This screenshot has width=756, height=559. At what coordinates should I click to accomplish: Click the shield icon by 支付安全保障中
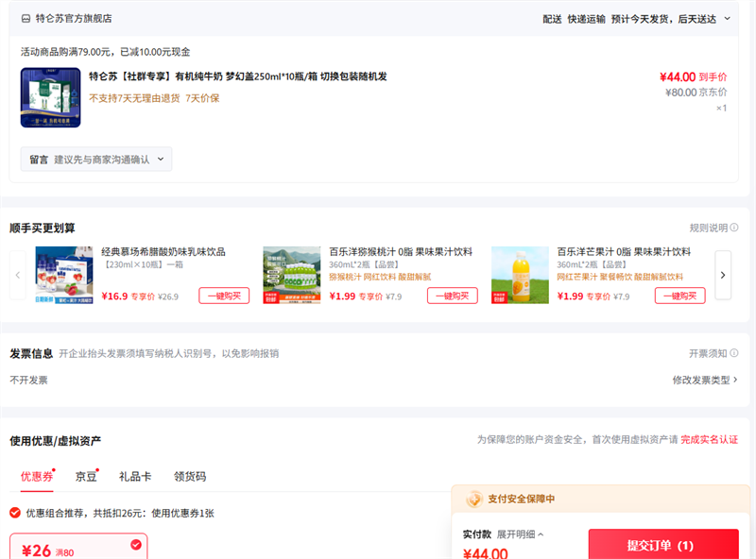click(474, 499)
